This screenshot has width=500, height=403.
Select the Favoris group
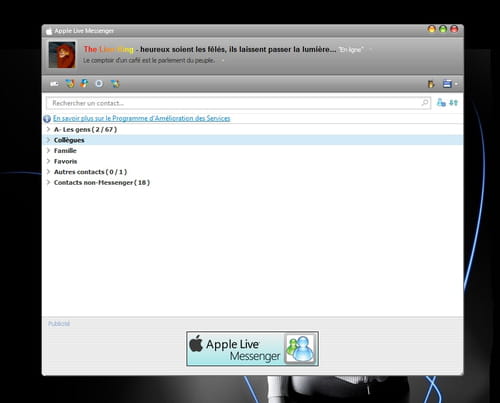click(x=65, y=161)
